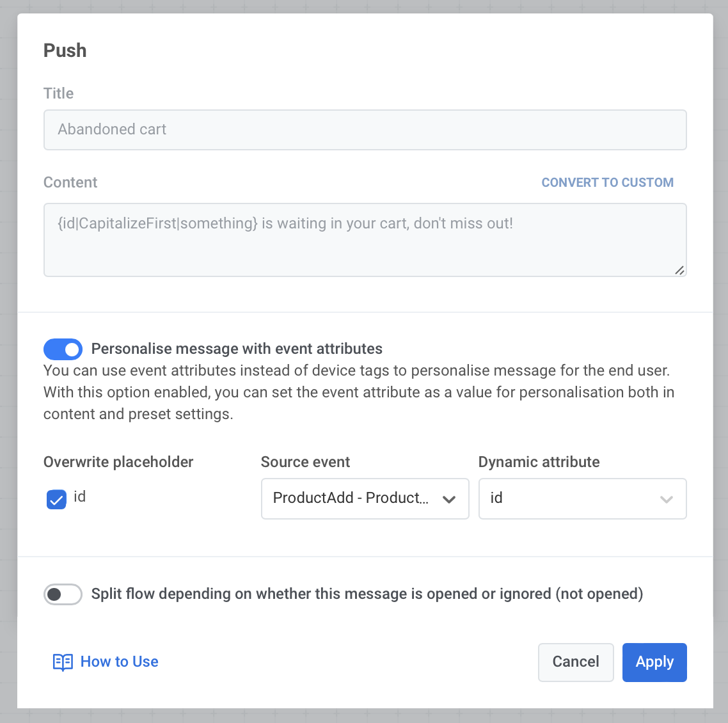Viewport: 728px width, 723px height.
Task: Click inside the Content message text area
Action: coord(365,246)
